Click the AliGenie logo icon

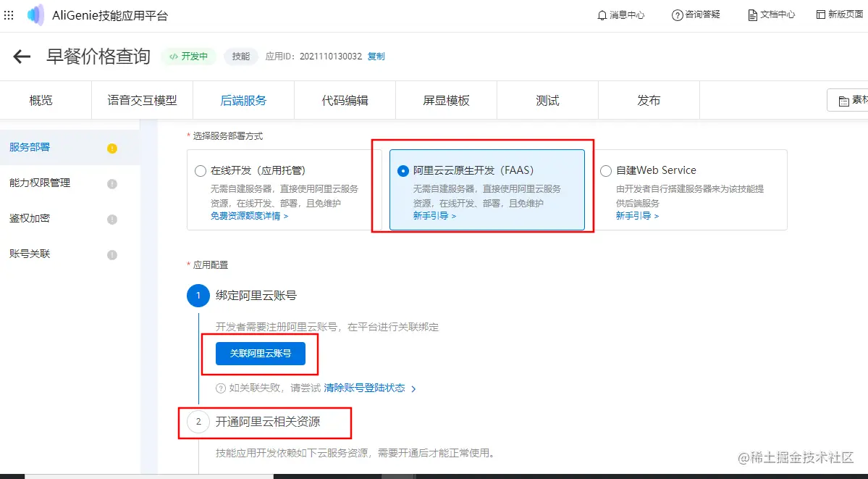pos(36,15)
